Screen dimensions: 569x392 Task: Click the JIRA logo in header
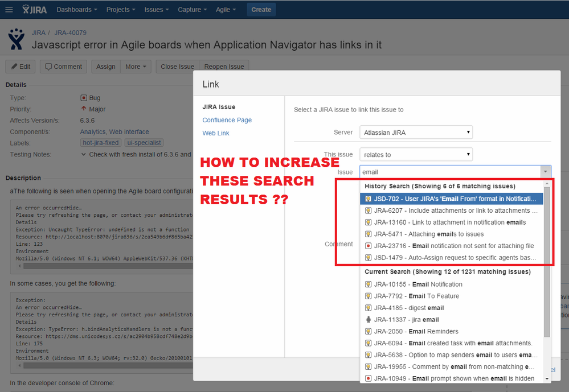point(35,10)
